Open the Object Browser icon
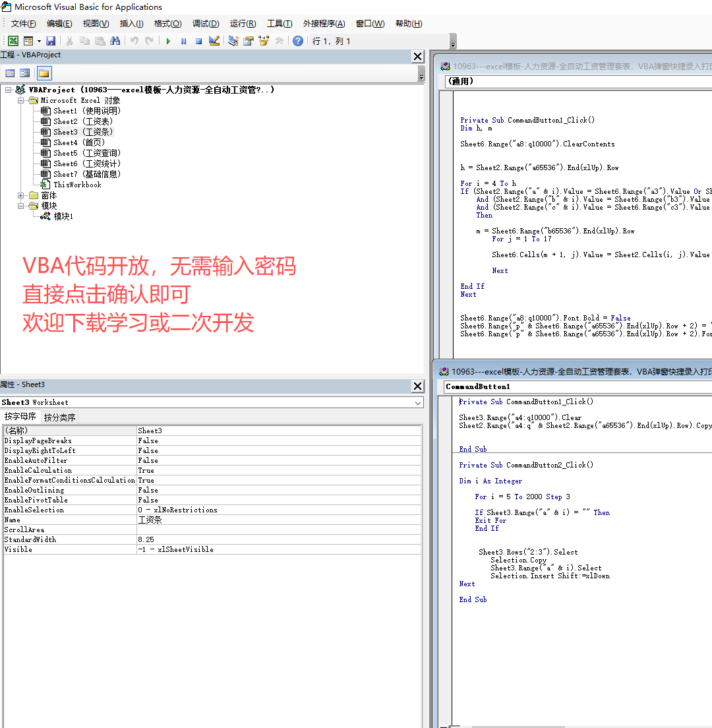Screen dimensions: 712x728 264,41
